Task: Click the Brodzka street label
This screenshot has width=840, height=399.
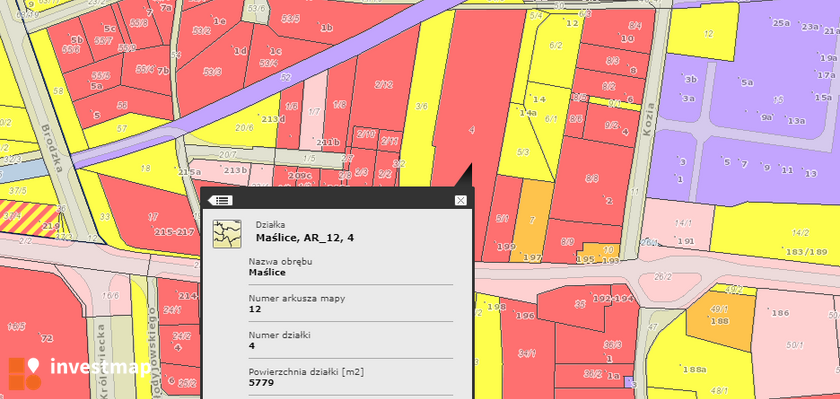Action: [x=53, y=147]
